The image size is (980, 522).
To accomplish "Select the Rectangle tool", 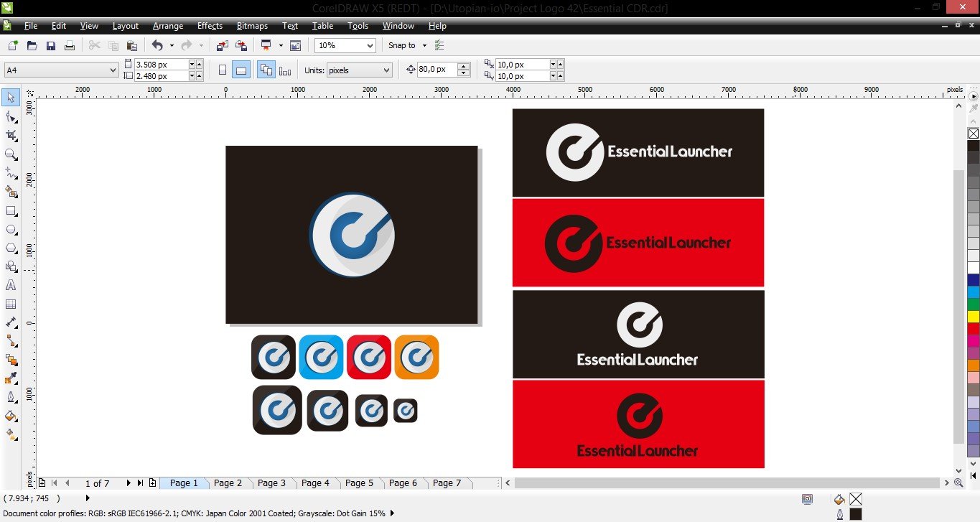I will tap(11, 210).
